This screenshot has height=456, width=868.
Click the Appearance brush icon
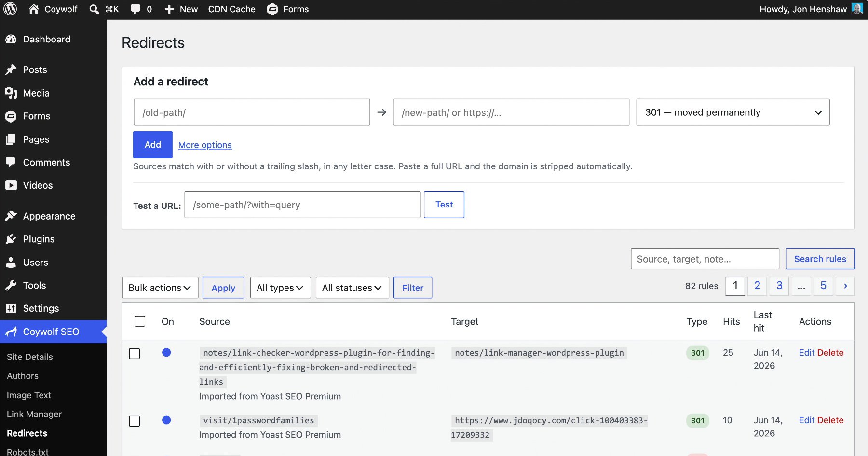[11, 216]
